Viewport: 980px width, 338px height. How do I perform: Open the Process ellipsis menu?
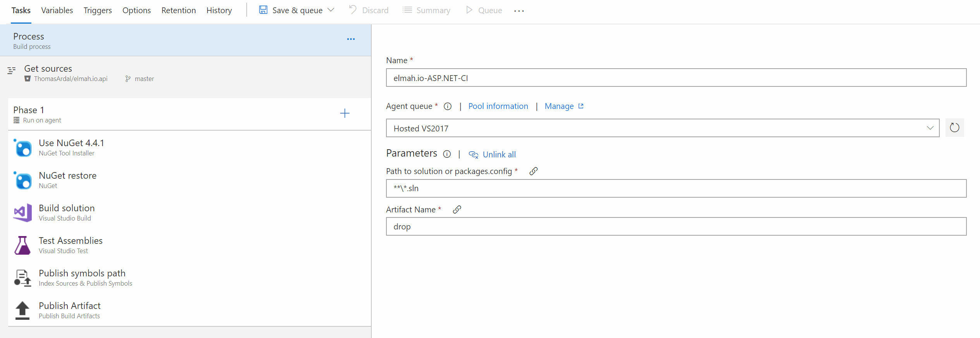point(351,39)
